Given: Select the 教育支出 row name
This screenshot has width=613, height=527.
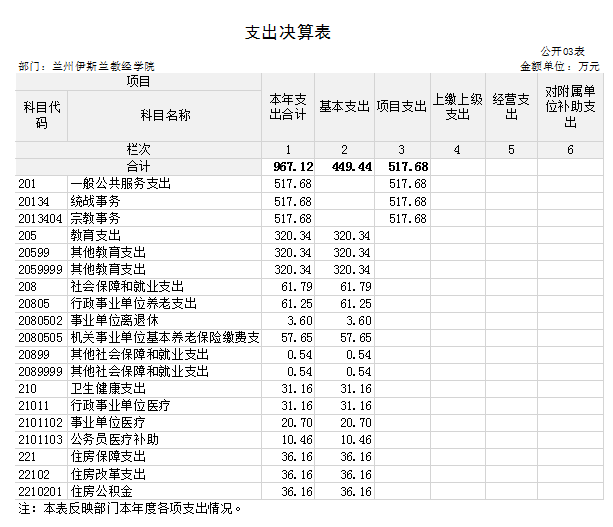Looking at the screenshot, I should click(95, 236).
